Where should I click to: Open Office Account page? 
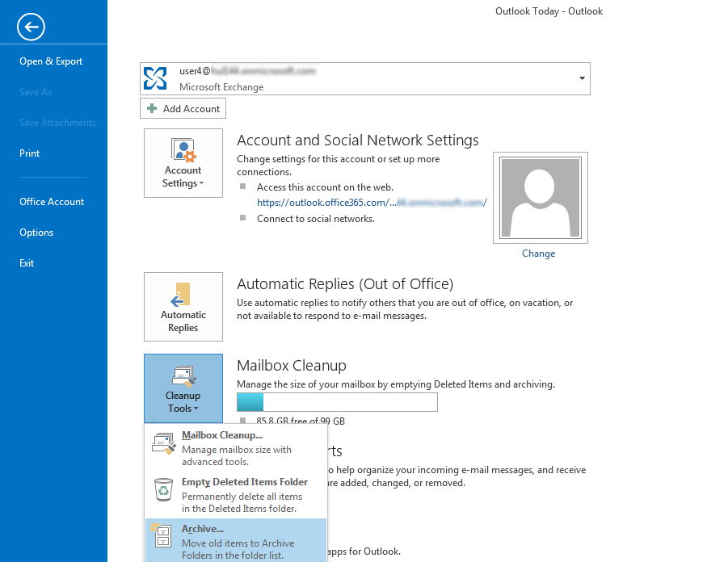coord(52,202)
